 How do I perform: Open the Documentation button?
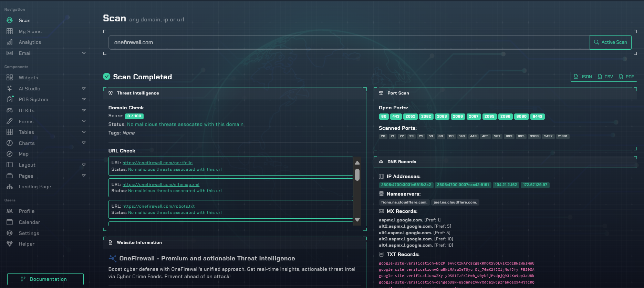[45, 279]
